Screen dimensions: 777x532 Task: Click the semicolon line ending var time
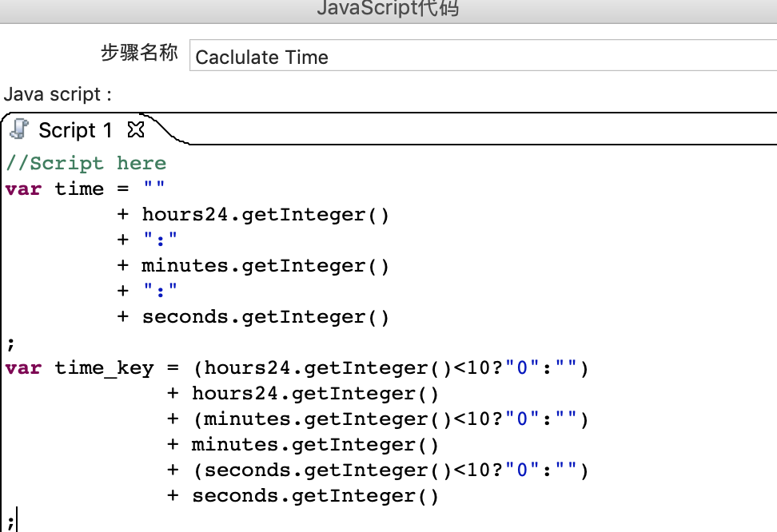[10, 343]
